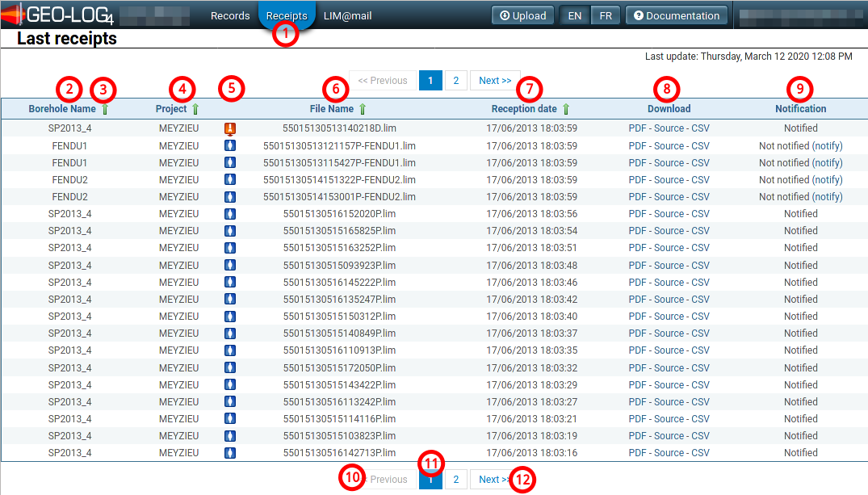Download CSV for file 55015130514153001P-FENDU2.lim
The height and width of the screenshot is (495, 868).
tap(700, 197)
